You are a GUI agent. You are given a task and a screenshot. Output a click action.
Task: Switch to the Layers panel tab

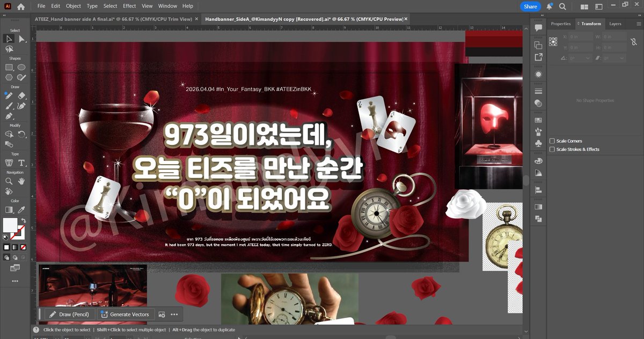[615, 24]
